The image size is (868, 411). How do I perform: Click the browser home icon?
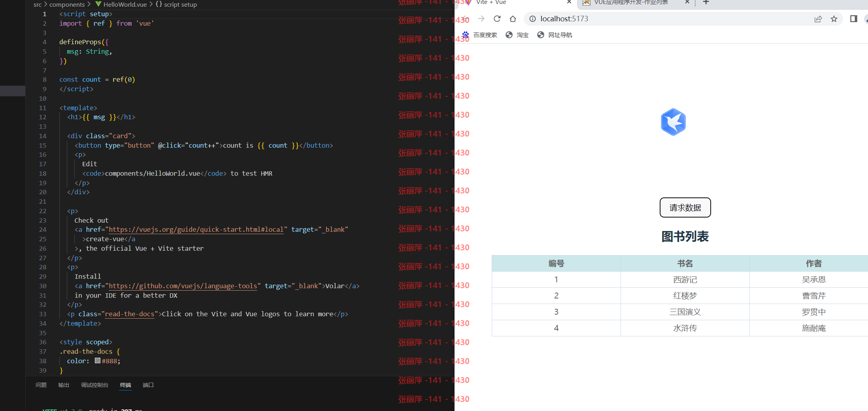513,19
